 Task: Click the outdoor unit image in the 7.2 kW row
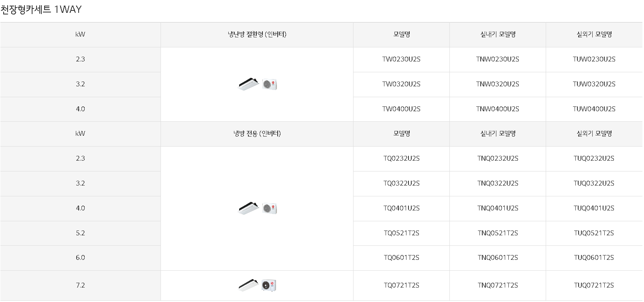[269, 286]
